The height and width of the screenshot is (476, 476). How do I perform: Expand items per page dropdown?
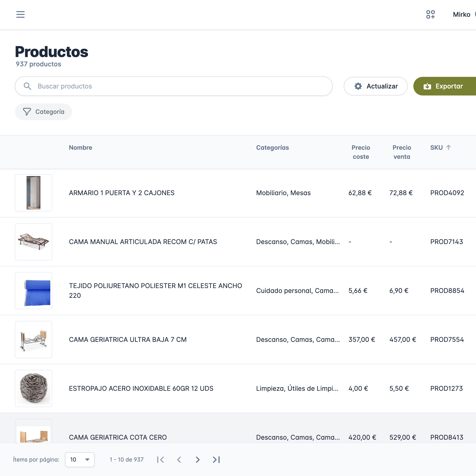click(x=80, y=459)
